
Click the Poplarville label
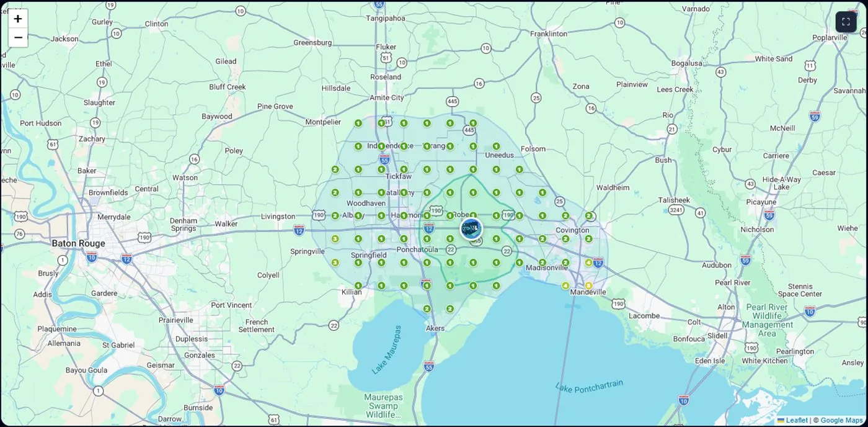click(x=830, y=37)
